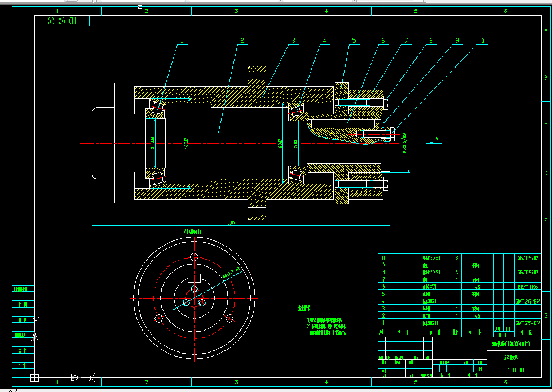Screen dimensions: 552x392
Task: Click GB/T 5782 in the M8X30 row
Action: coord(528,258)
